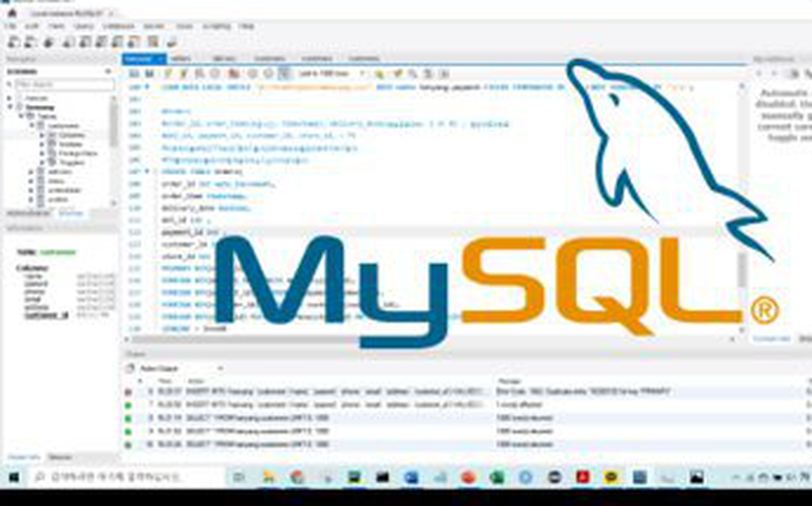
Task: Click the Filter objects search field
Action: pos(64,85)
